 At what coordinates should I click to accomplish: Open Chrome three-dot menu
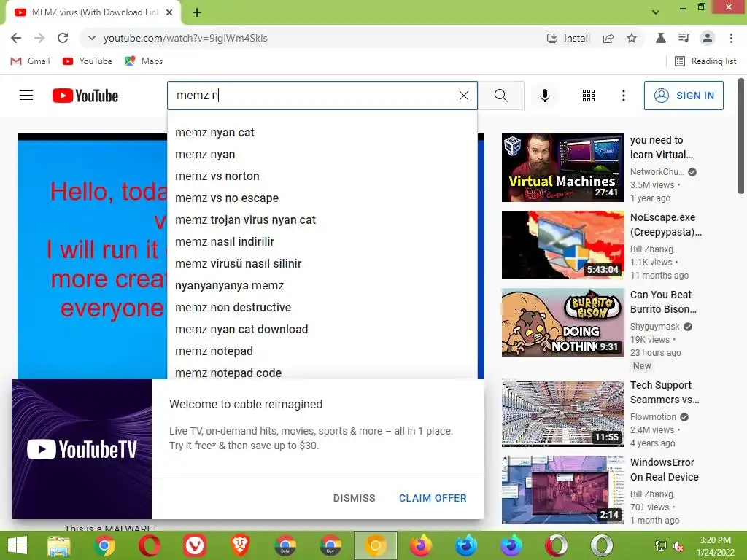[x=731, y=38]
